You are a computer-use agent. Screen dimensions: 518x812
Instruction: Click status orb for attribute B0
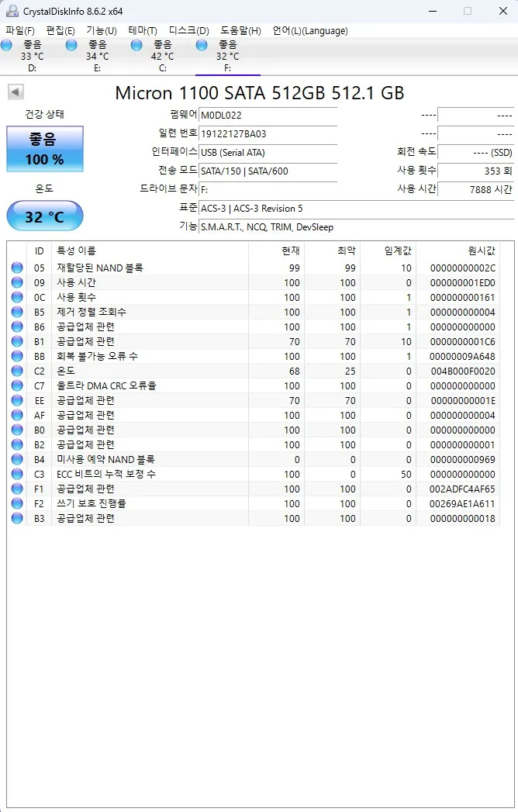pos(17,430)
